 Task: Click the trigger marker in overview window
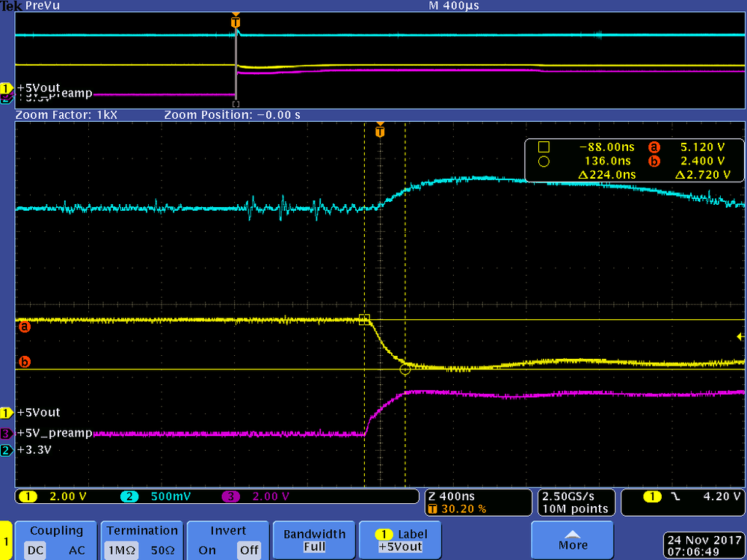coord(236,22)
